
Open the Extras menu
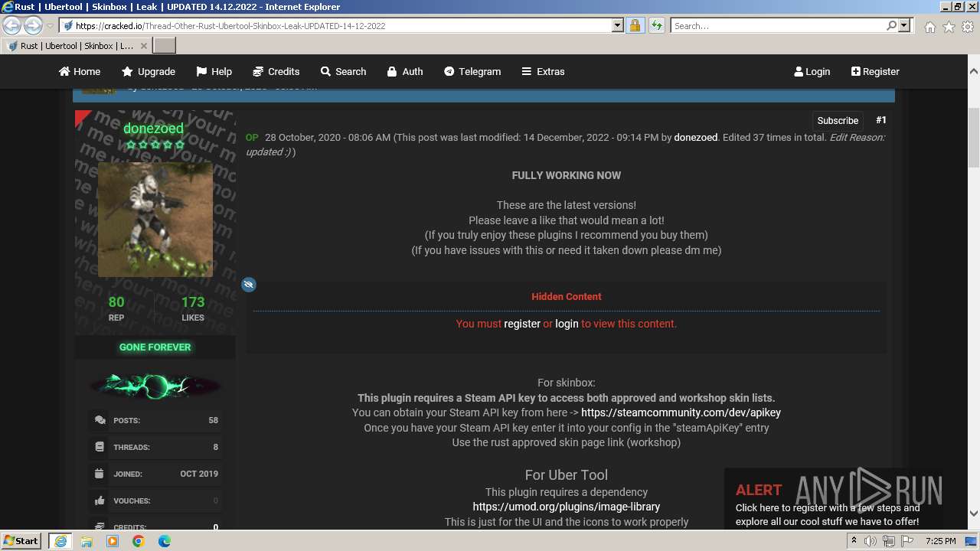coord(543,71)
